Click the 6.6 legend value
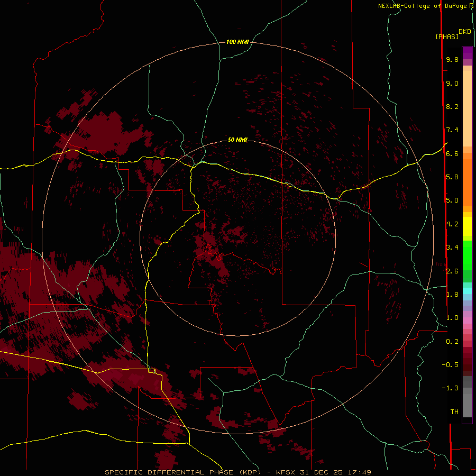This screenshot has height=476, width=476. (x=452, y=153)
